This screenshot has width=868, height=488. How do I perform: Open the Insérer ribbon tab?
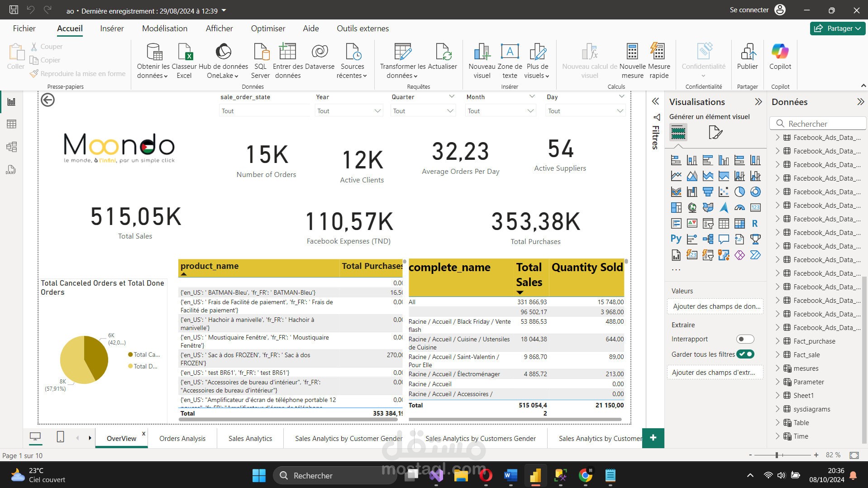(x=112, y=28)
